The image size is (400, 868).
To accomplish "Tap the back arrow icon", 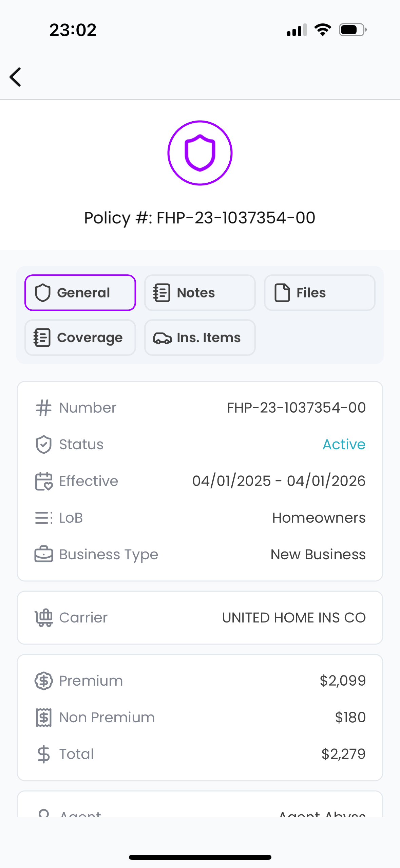I will (16, 77).
